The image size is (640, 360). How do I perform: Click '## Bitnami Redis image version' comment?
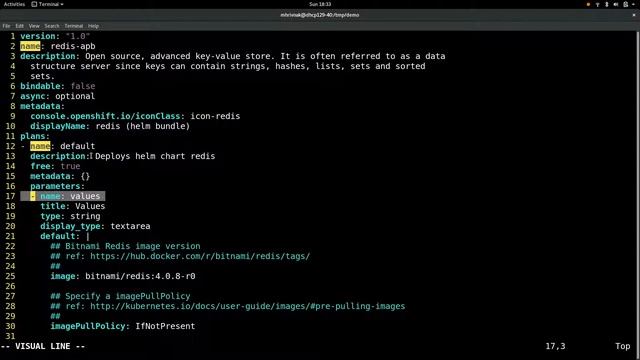[x=125, y=246]
